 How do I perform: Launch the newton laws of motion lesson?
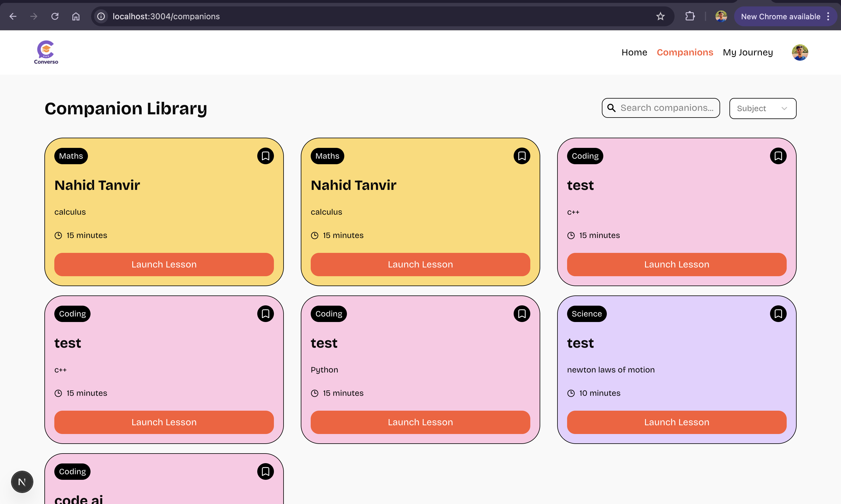click(x=677, y=422)
